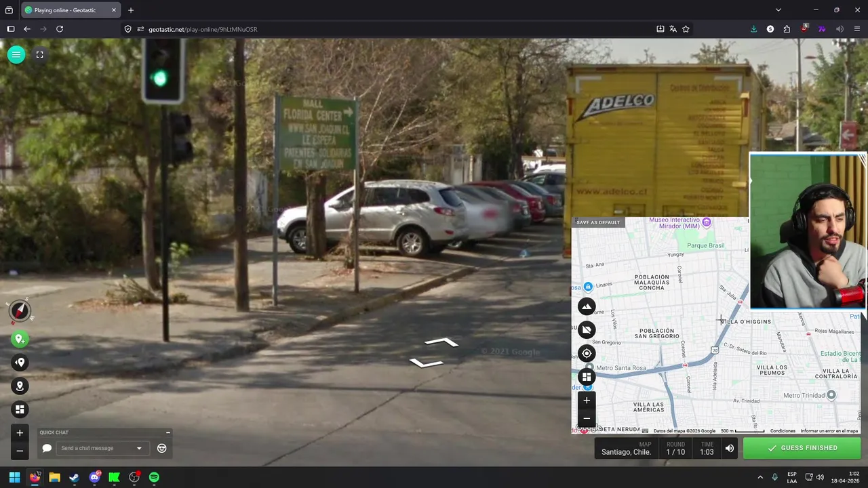Close the Geotastic browser tab
The width and height of the screenshot is (868, 488).
114,10
